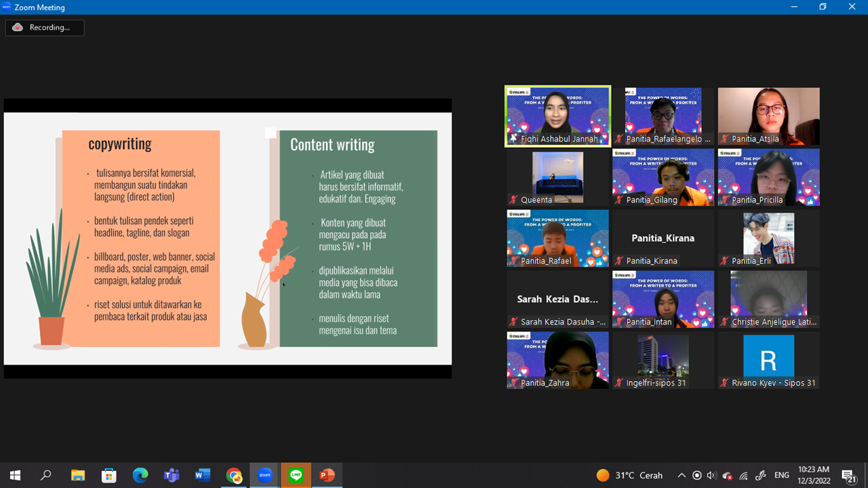The width and height of the screenshot is (868, 488).
Task: Open File Explorer from the taskbar
Action: (x=77, y=475)
